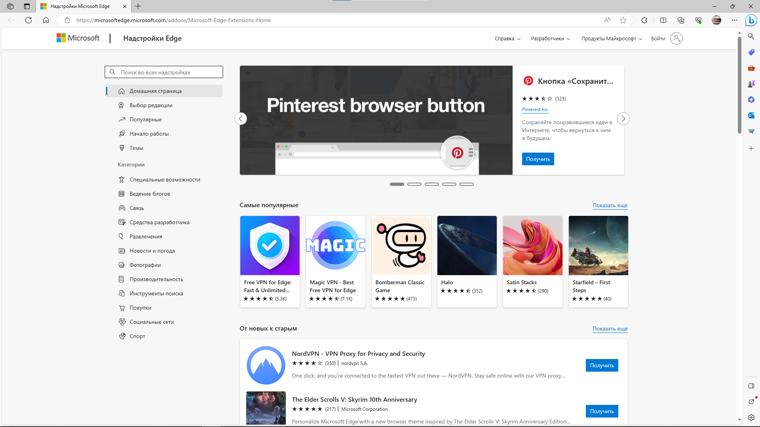Open the Bing Copilot sidebar button
Viewport: 760px width, 427px height.
pos(751,20)
